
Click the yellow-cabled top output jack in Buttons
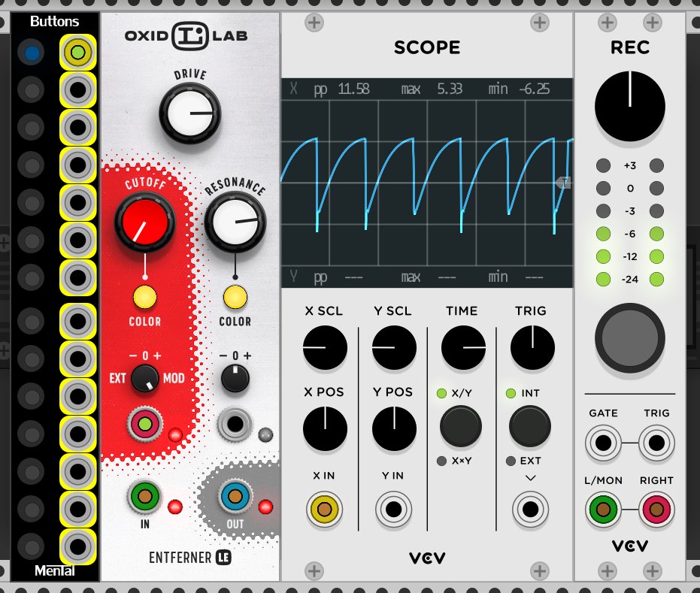[77, 52]
